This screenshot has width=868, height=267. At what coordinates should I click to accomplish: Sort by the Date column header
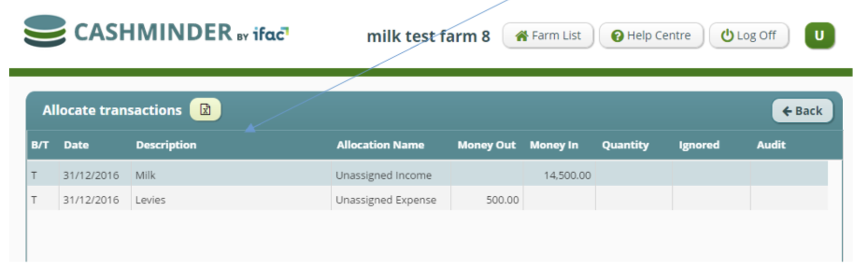pos(76,145)
